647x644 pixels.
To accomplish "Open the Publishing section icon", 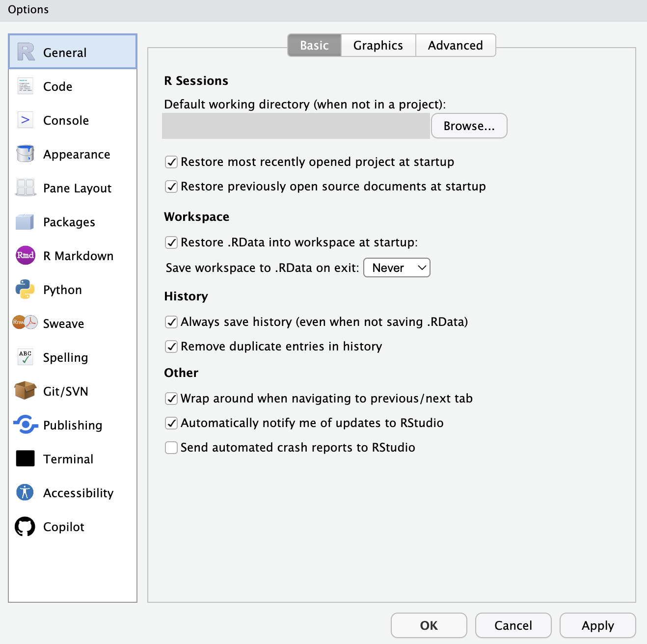I will coord(25,425).
